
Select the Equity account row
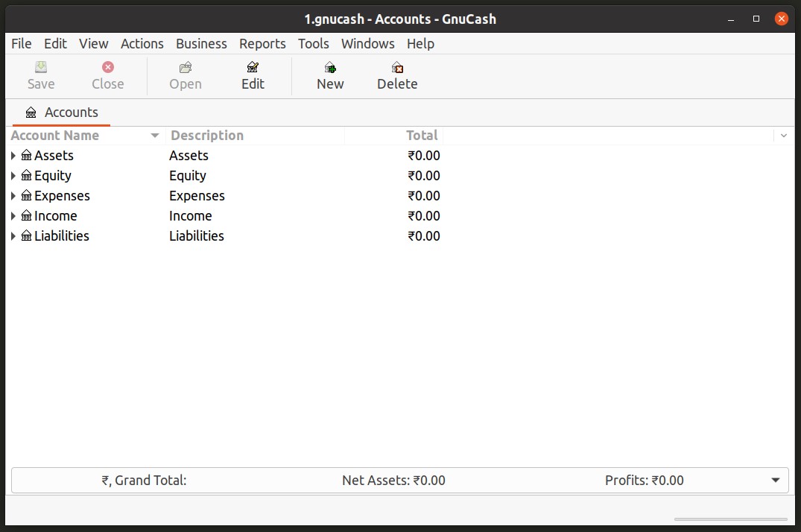53,176
